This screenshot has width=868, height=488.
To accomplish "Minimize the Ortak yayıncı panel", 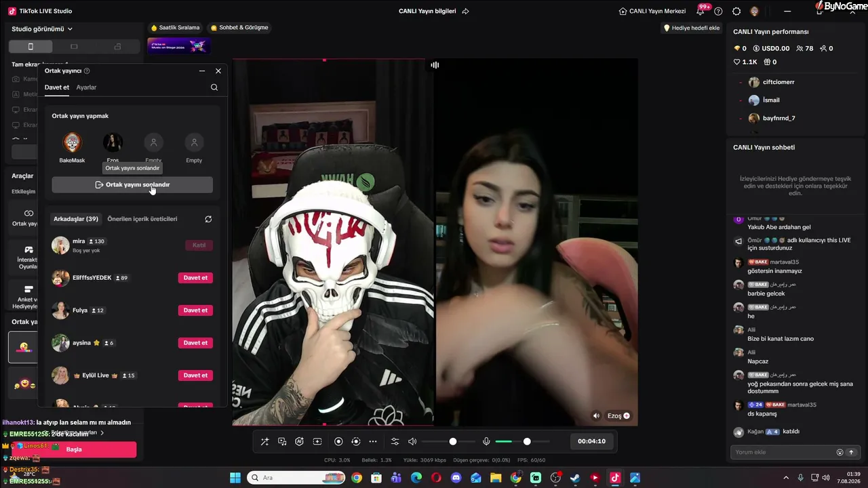I will click(202, 70).
